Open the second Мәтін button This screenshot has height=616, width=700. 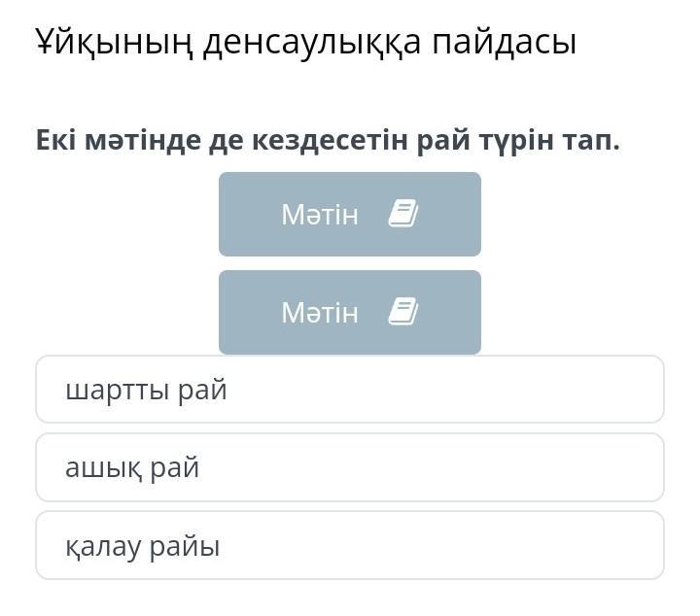click(x=350, y=312)
